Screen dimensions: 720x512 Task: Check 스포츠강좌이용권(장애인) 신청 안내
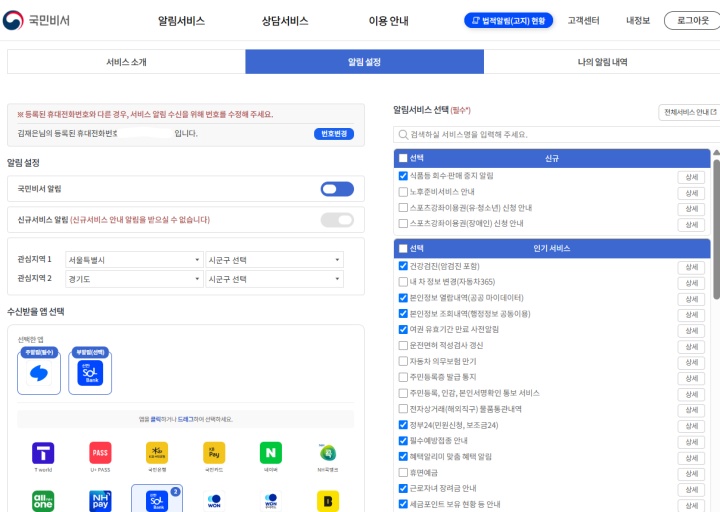click(403, 223)
